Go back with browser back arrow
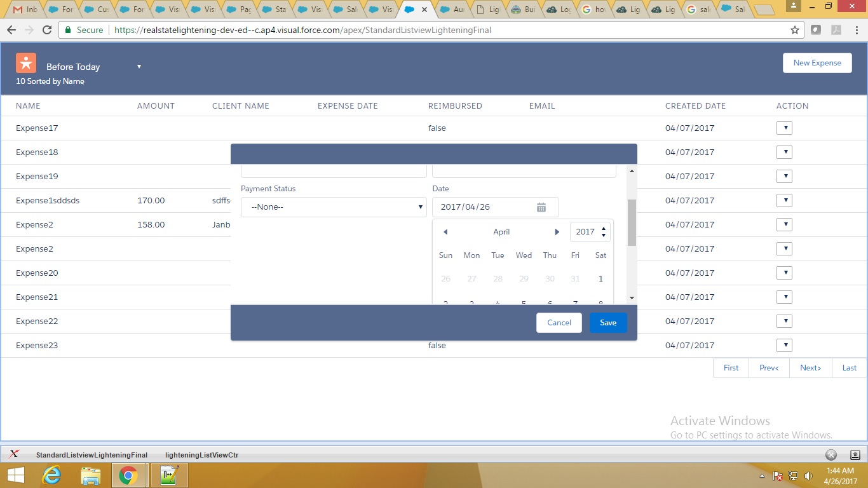Image resolution: width=868 pixels, height=488 pixels. 11,30
